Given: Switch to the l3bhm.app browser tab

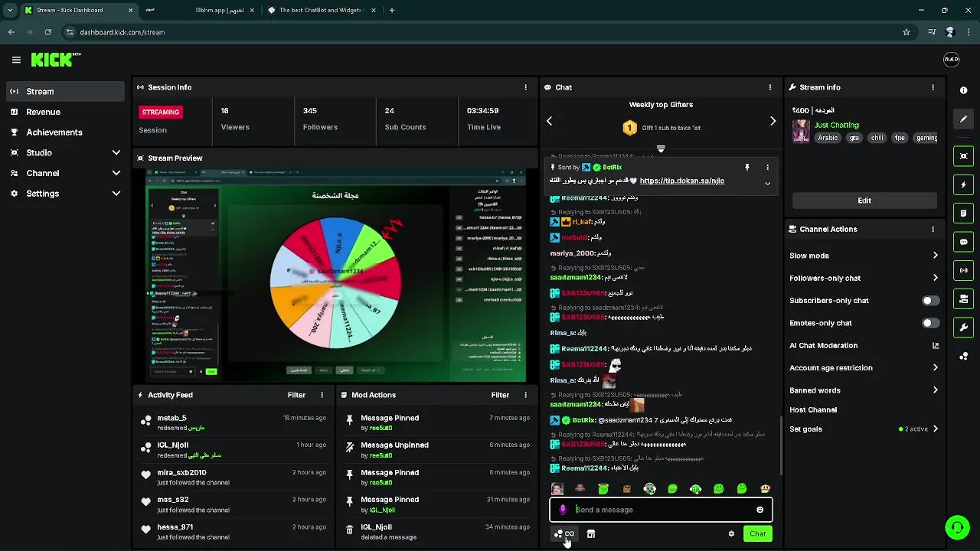Looking at the screenshot, I should (x=202, y=10).
